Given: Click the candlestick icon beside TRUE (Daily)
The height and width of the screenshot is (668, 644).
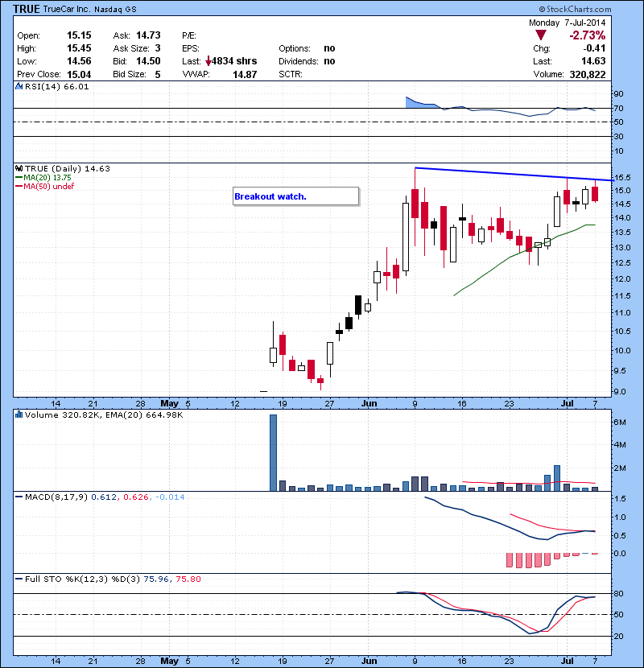Looking at the screenshot, I should pos(19,169).
